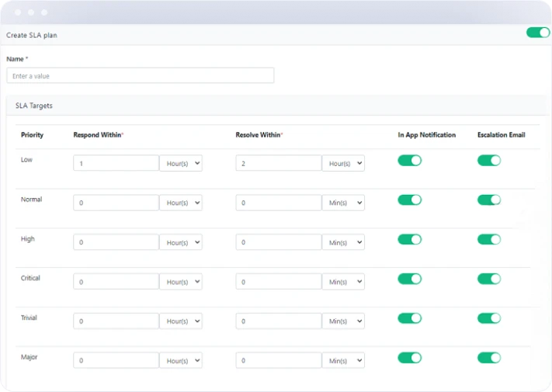
Task: Toggle In App Notification for Major priority
Action: click(x=409, y=358)
